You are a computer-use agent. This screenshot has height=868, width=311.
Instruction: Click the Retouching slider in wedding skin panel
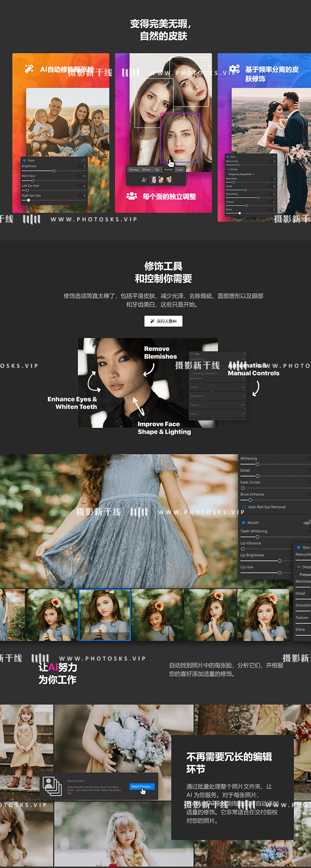click(238, 165)
